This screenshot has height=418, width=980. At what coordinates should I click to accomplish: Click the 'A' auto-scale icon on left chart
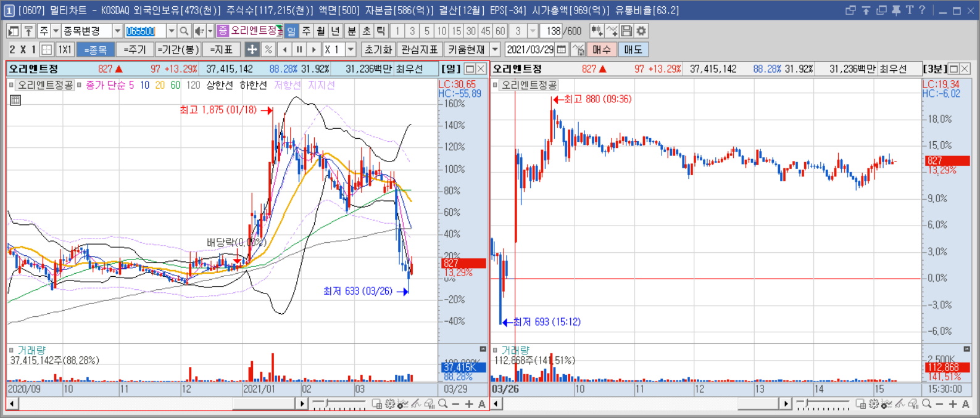pos(482,404)
